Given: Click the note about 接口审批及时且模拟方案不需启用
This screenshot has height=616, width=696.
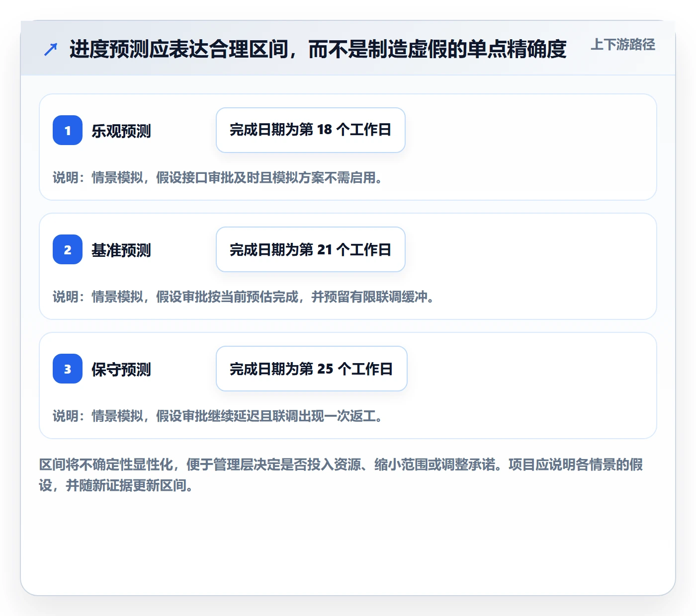Looking at the screenshot, I should pos(218,178).
